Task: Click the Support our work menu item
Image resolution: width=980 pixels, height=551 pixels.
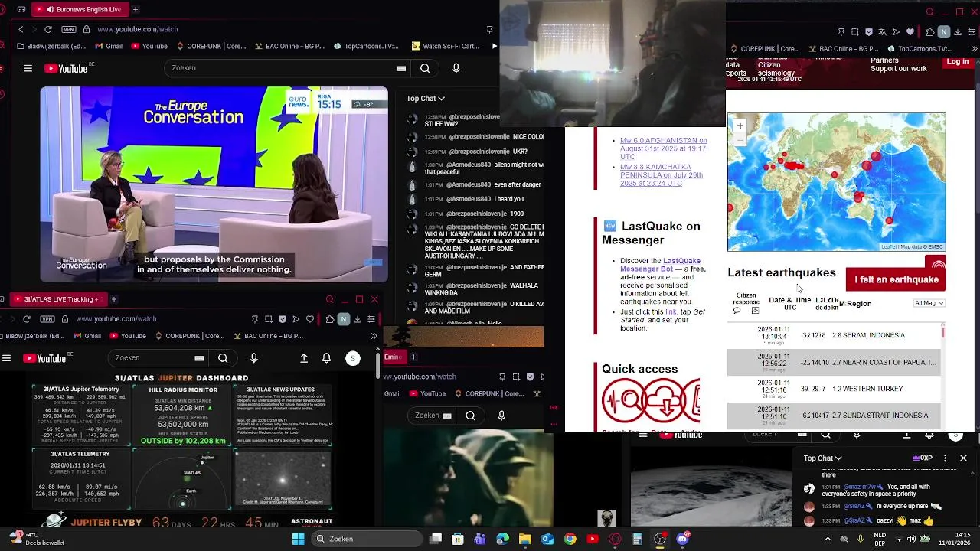Action: coord(898,69)
